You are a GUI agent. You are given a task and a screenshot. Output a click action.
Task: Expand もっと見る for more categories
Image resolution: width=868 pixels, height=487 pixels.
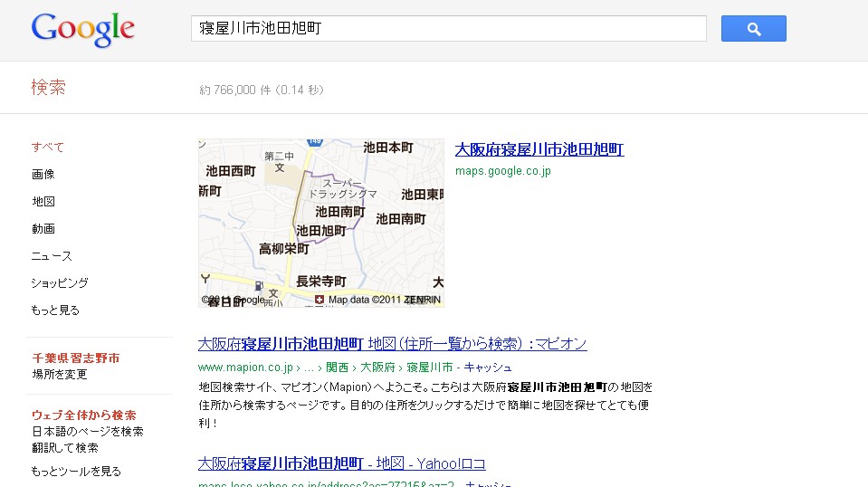tap(55, 310)
